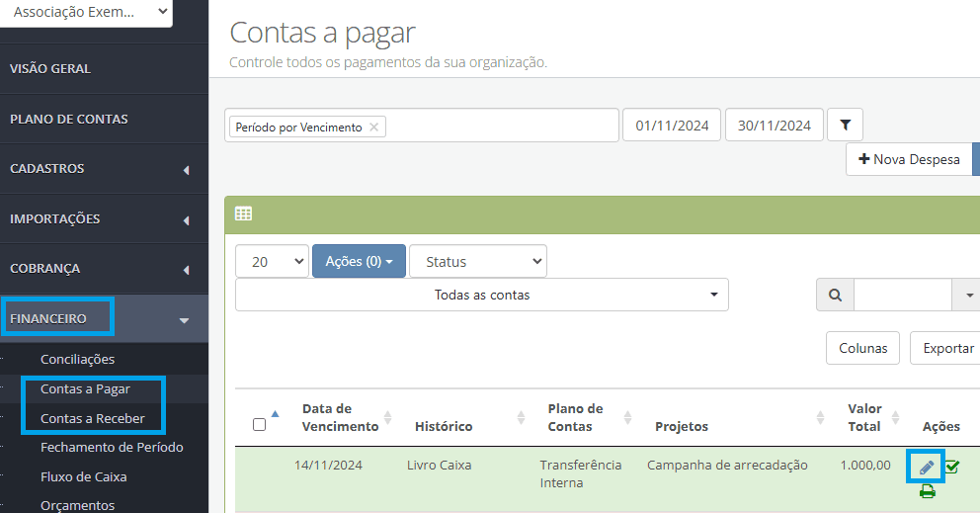This screenshot has height=513, width=980.
Task: Mark Livro Caixa entry as paid with check icon
Action: coord(952,467)
